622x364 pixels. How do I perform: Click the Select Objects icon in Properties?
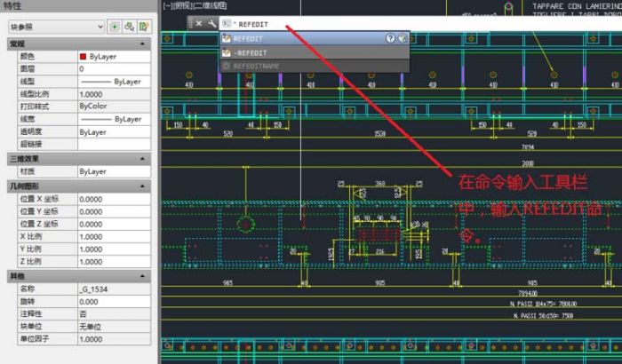pos(129,27)
